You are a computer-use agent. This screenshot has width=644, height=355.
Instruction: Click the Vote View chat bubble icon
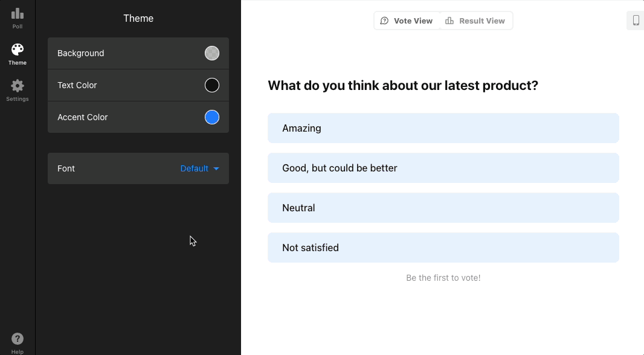tap(384, 21)
